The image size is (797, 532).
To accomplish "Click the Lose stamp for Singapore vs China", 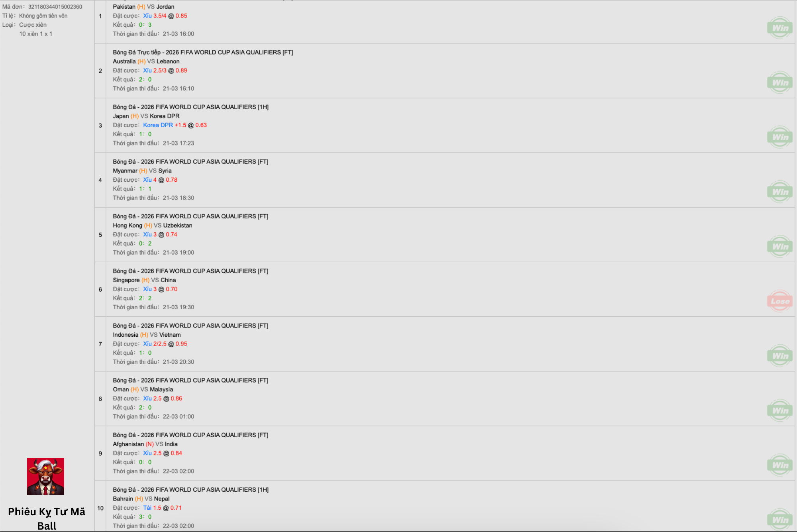I will coord(780,301).
